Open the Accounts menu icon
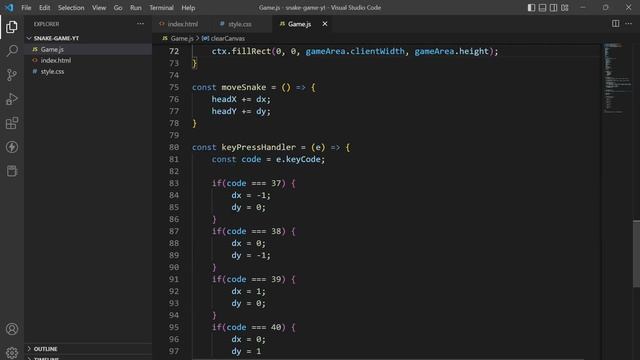Image resolution: width=640 pixels, height=360 pixels. (12, 329)
